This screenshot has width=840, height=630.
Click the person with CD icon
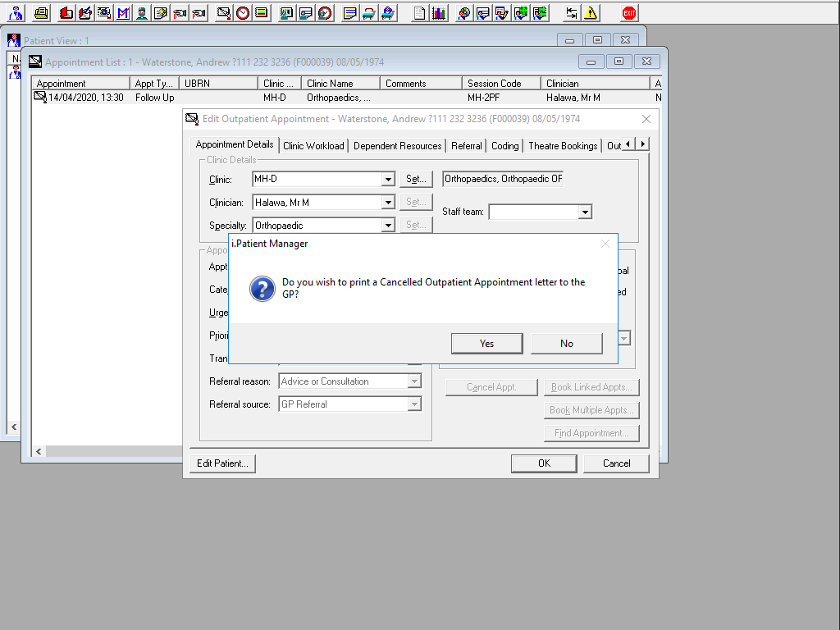pyautogui.click(x=464, y=13)
